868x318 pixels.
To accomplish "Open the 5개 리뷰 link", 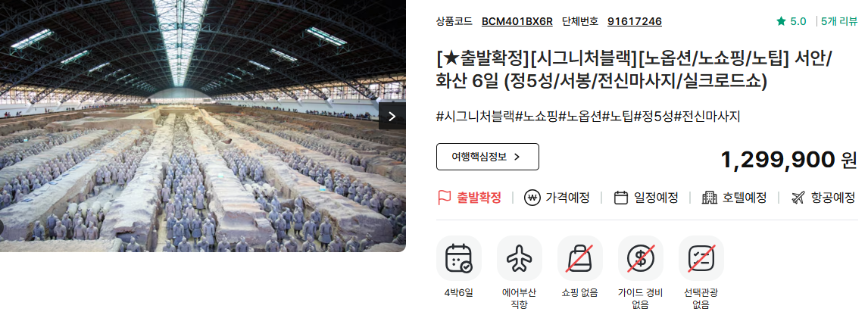I will pos(839,21).
